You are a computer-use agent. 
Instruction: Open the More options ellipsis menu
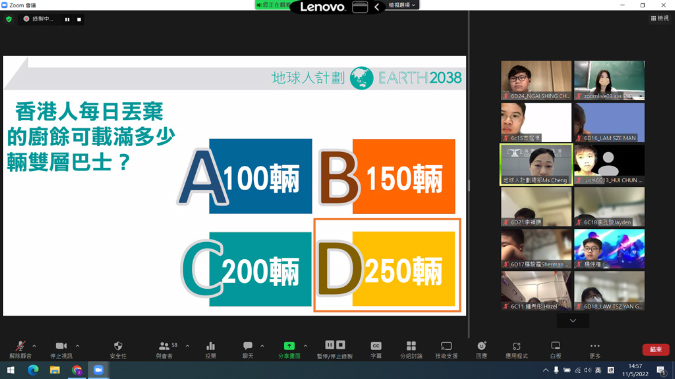[x=595, y=349]
